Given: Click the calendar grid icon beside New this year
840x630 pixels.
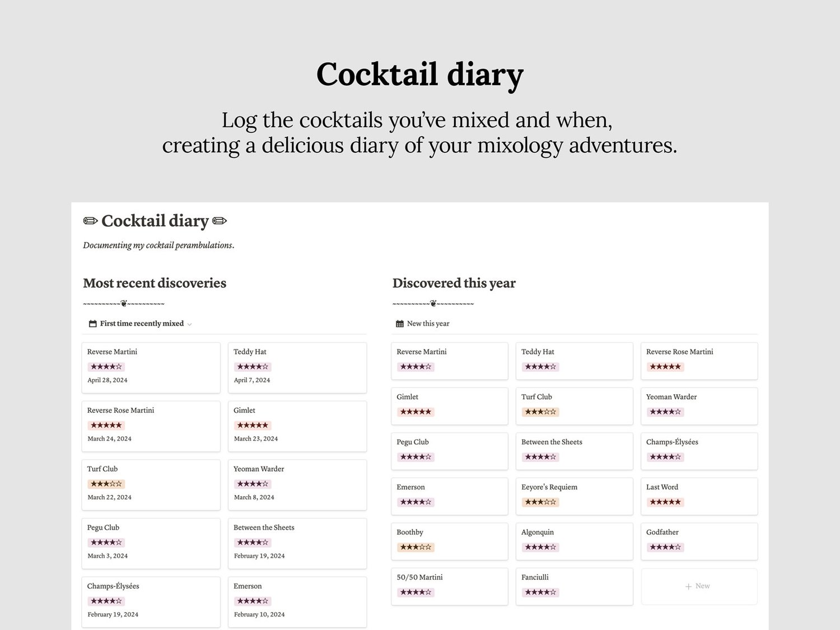Looking at the screenshot, I should click(400, 324).
